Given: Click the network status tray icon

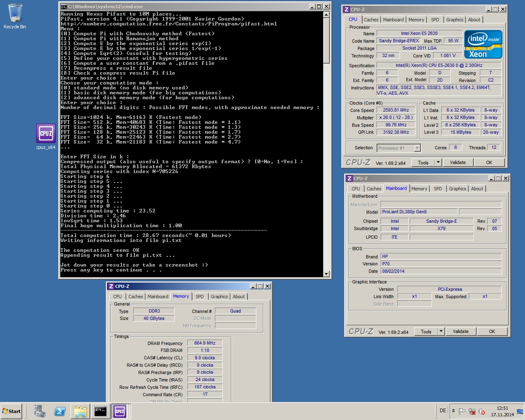Looking at the screenshot, I should click(472, 411).
